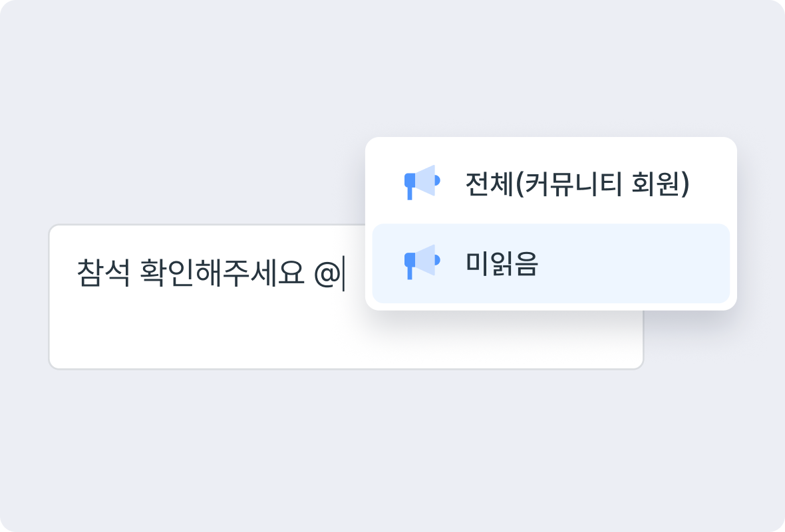Click the word 참석 in the input box
The height and width of the screenshot is (532, 785).
104,273
